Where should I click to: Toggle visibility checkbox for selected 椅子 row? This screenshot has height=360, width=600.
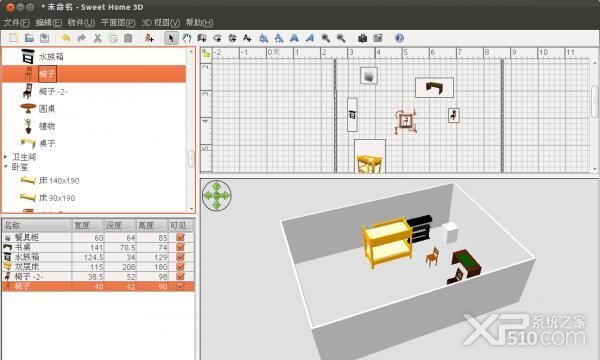(180, 286)
